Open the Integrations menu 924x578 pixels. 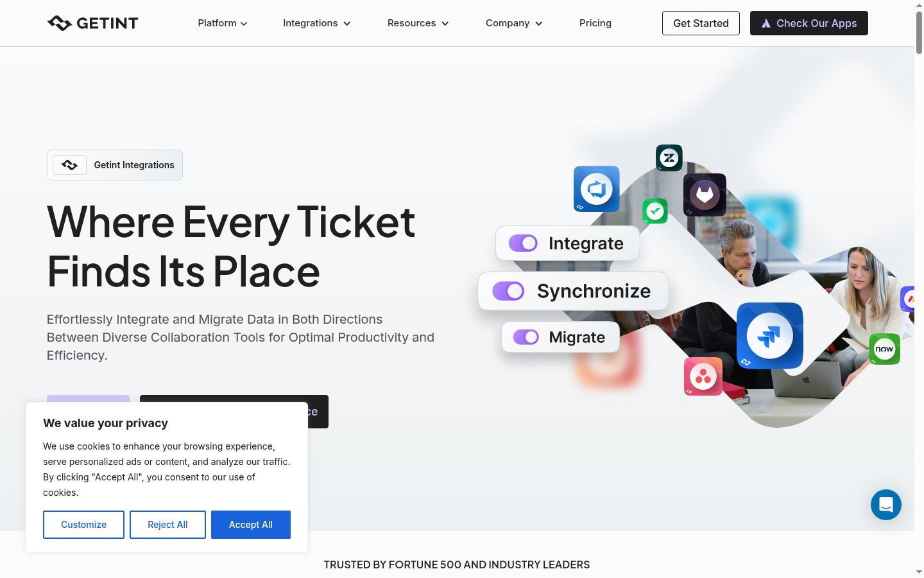coord(317,23)
